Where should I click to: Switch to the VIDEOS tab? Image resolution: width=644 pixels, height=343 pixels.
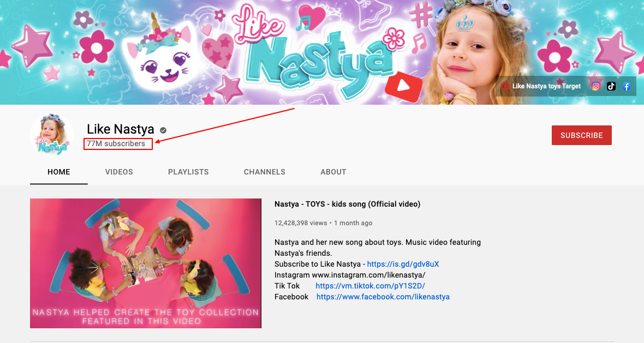point(119,172)
